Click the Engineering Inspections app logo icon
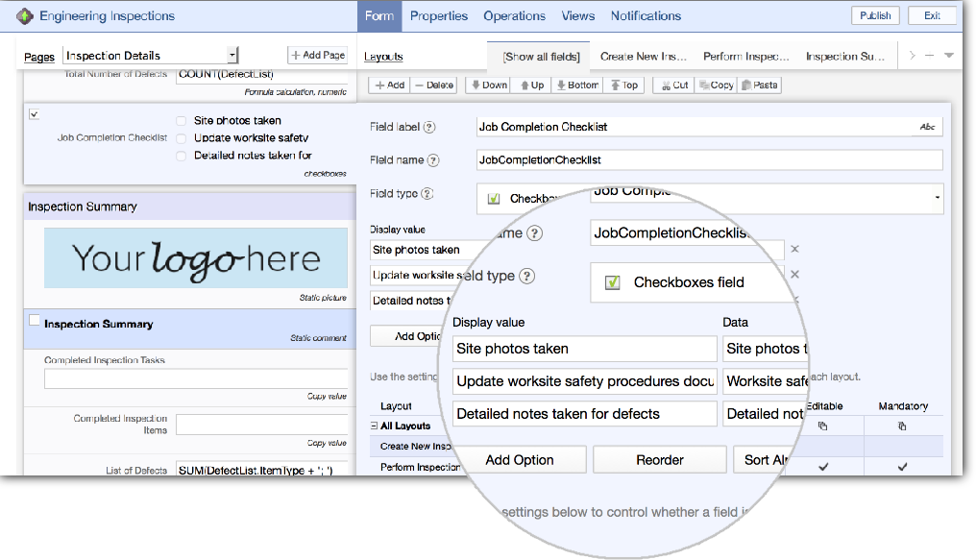976x560 pixels. click(24, 16)
